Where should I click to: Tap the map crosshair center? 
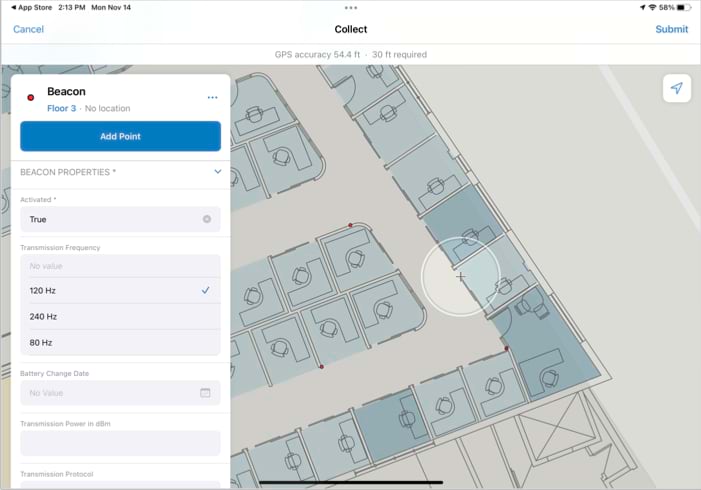pyautogui.click(x=460, y=277)
